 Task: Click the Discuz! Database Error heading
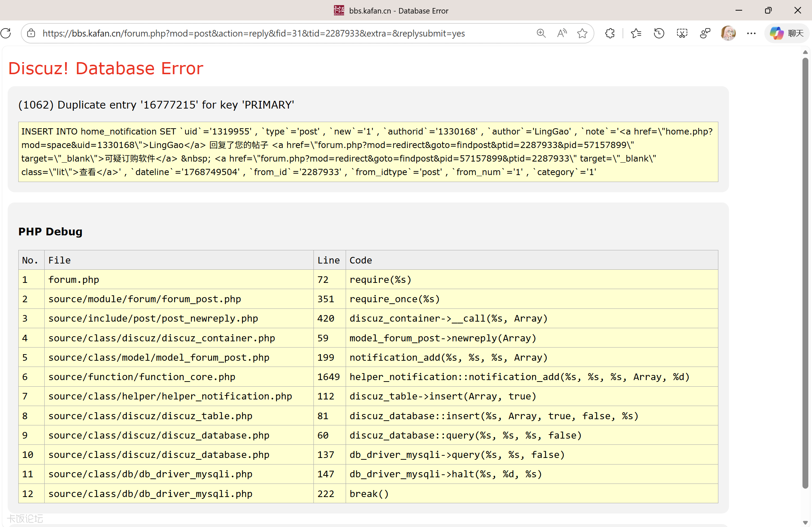point(106,68)
